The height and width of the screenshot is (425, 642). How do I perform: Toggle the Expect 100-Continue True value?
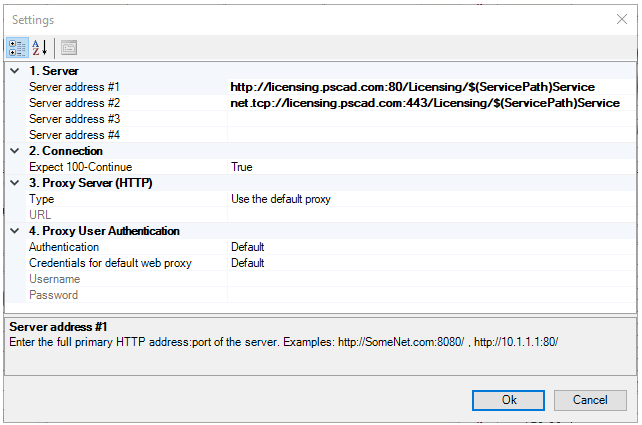tap(430, 167)
